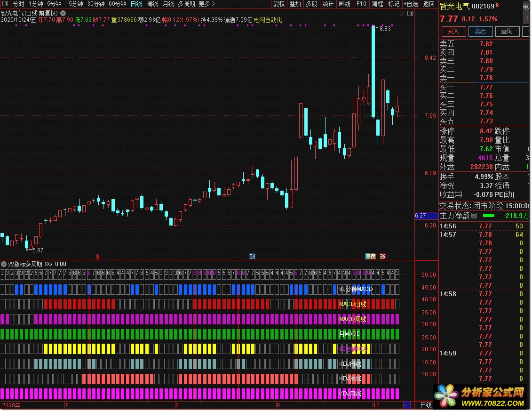Click the KDJ月线 indicator row label
This screenshot has height=411, width=532.
pyautogui.click(x=350, y=394)
